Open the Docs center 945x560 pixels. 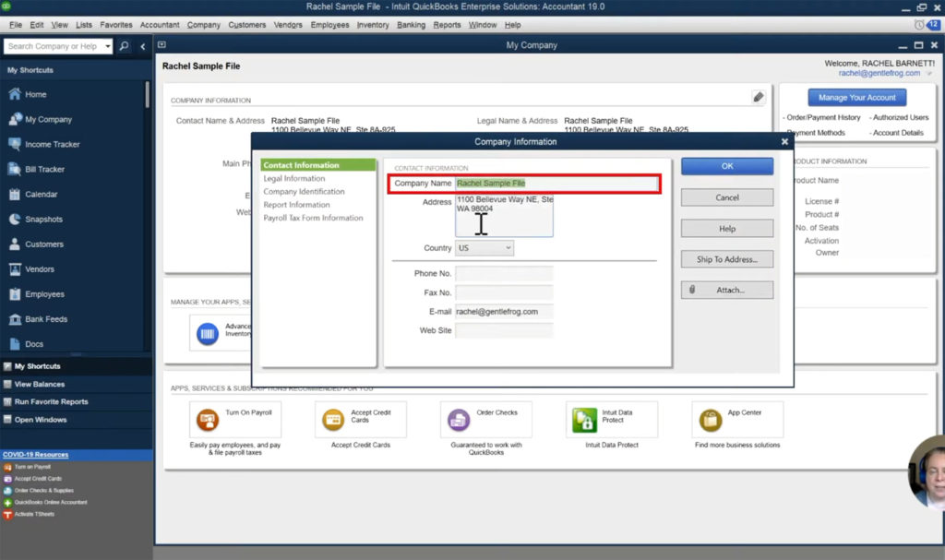[37, 343]
